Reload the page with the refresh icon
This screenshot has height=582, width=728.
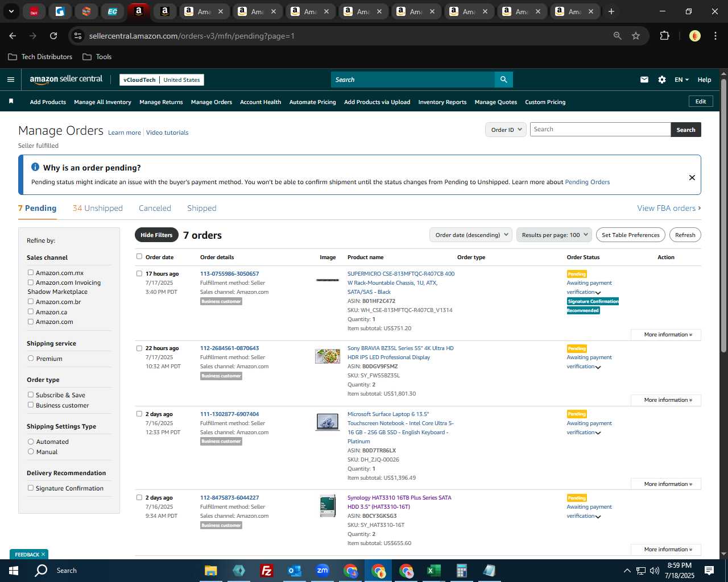click(x=53, y=36)
